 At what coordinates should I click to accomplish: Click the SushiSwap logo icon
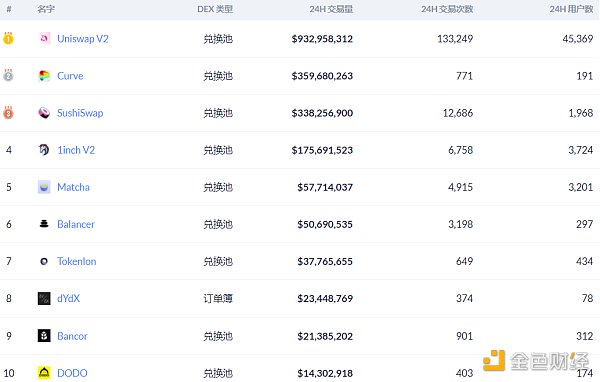(44, 113)
